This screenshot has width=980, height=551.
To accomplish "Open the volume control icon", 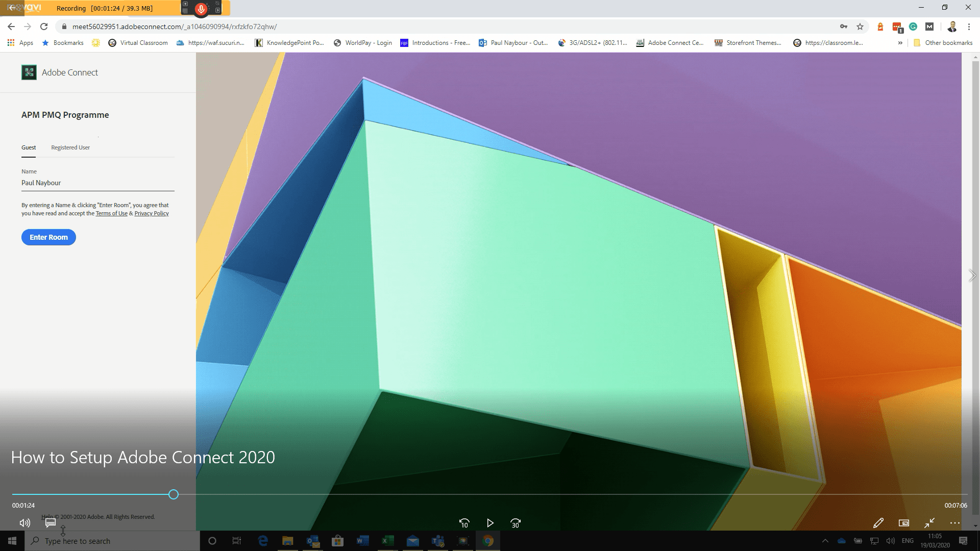I will 24,523.
